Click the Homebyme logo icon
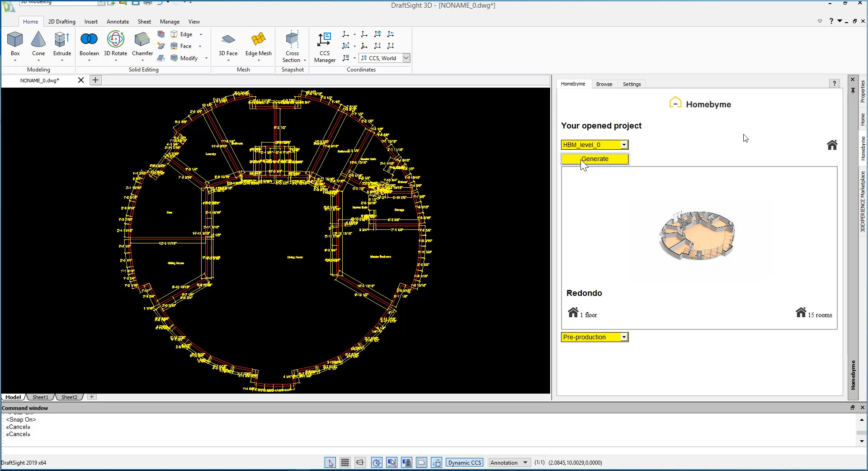This screenshot has width=868, height=471. pyautogui.click(x=675, y=103)
